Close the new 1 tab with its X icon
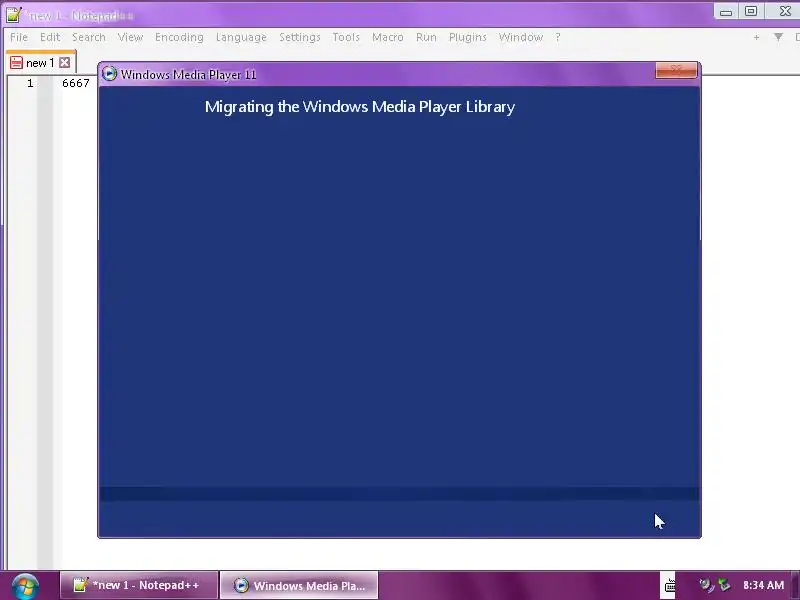800x600 pixels. (x=64, y=62)
